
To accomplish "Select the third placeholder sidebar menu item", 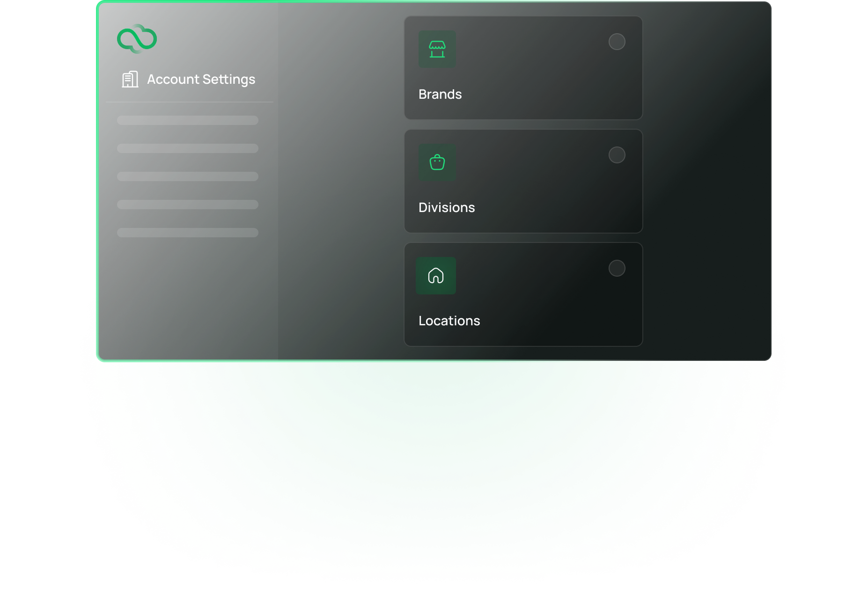I will pyautogui.click(x=187, y=176).
